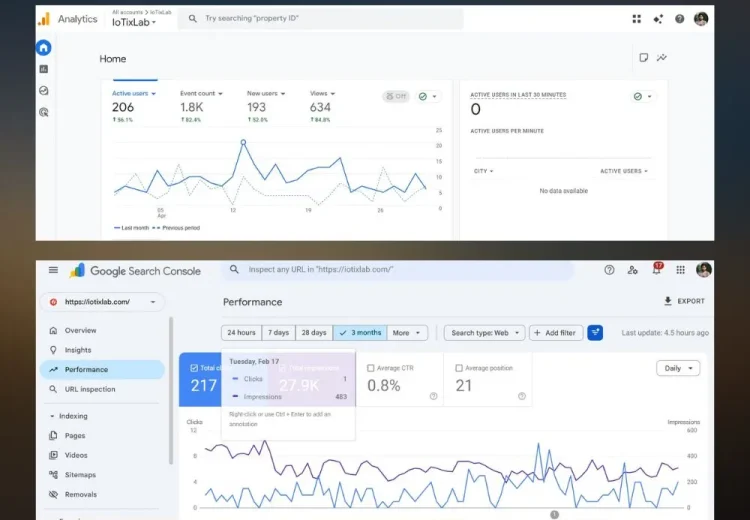Click the search magnifier in Analytics search bar
The height and width of the screenshot is (520, 750).
click(x=192, y=19)
